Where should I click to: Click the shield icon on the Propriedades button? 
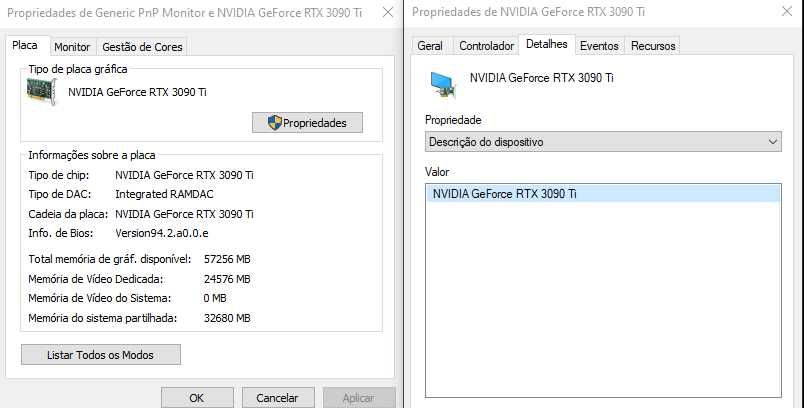(275, 123)
